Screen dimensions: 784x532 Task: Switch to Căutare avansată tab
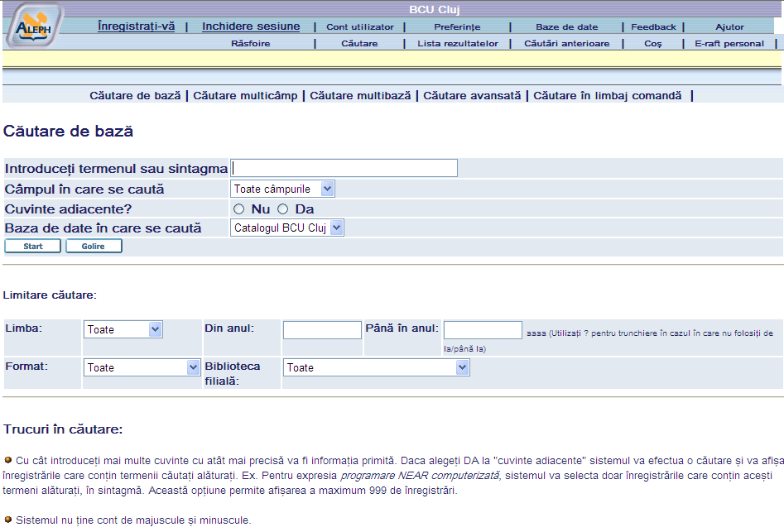coord(472,95)
